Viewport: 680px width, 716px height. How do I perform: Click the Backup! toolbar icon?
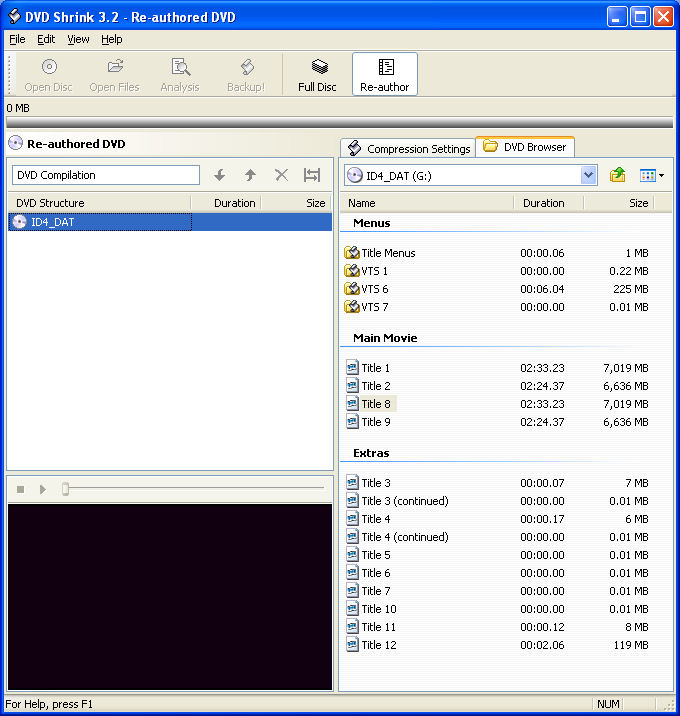pos(246,67)
